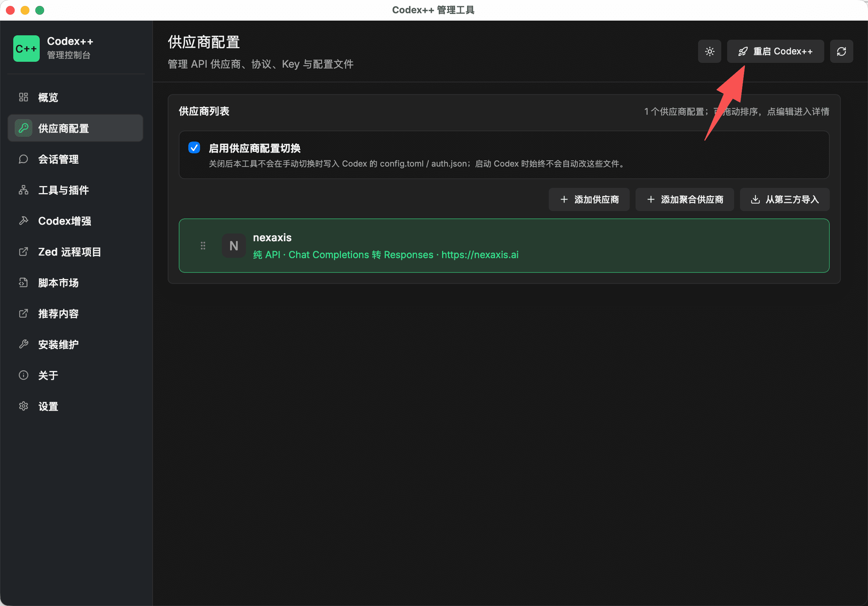Click the 供应商配置 page title
This screenshot has height=606, width=868.
click(x=204, y=42)
